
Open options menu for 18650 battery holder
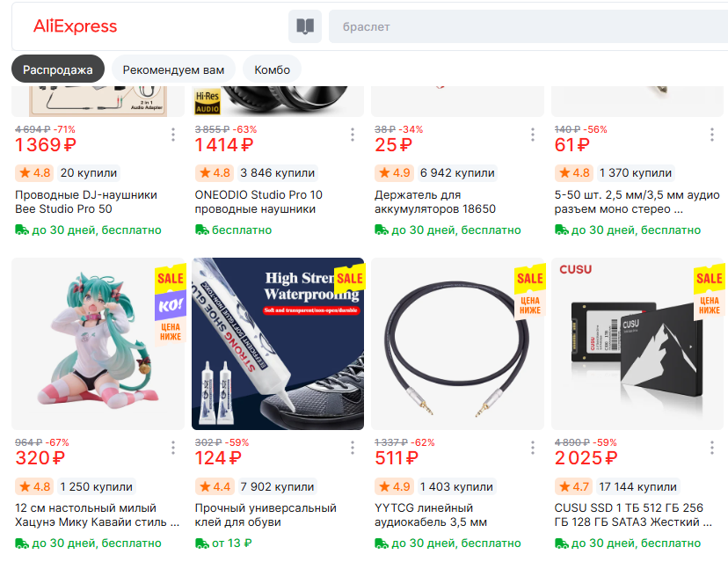(x=533, y=135)
